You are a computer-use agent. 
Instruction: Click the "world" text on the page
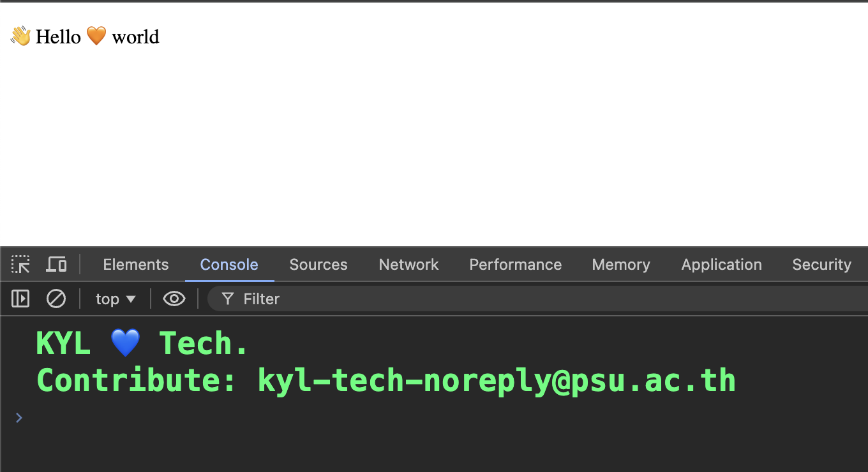[135, 37]
